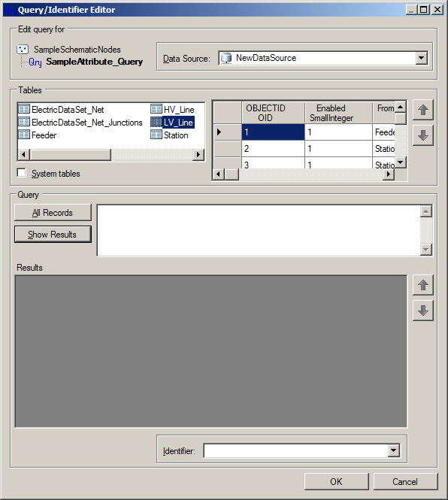Click the HV_Line table icon
The image size is (448, 500).
(156, 109)
